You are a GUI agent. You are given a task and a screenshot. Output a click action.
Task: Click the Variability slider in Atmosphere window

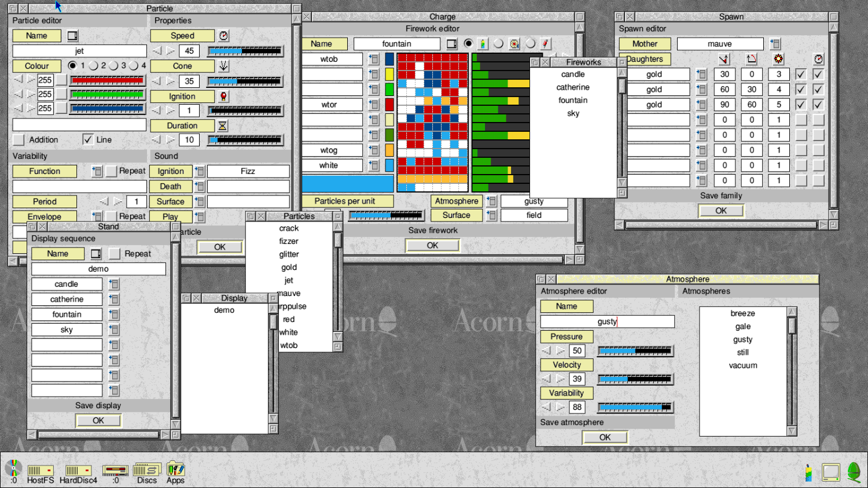635,407
